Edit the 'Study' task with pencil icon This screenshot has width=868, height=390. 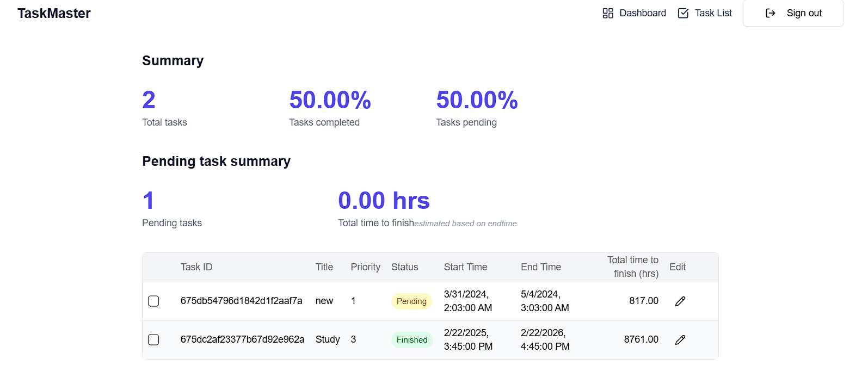pos(680,340)
